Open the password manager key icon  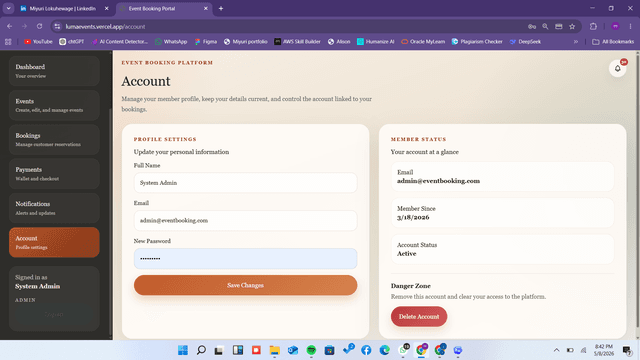coord(532,27)
